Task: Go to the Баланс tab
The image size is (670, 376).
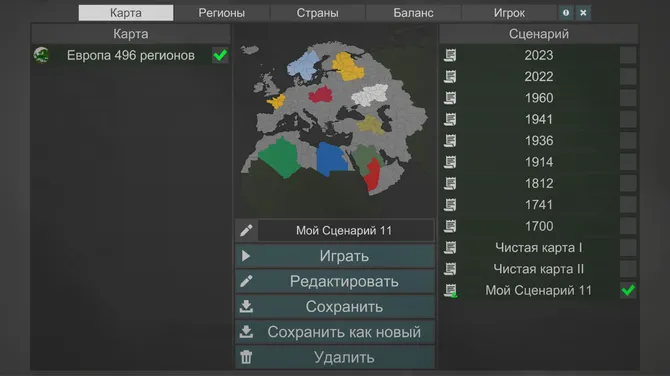Action: pyautogui.click(x=413, y=13)
